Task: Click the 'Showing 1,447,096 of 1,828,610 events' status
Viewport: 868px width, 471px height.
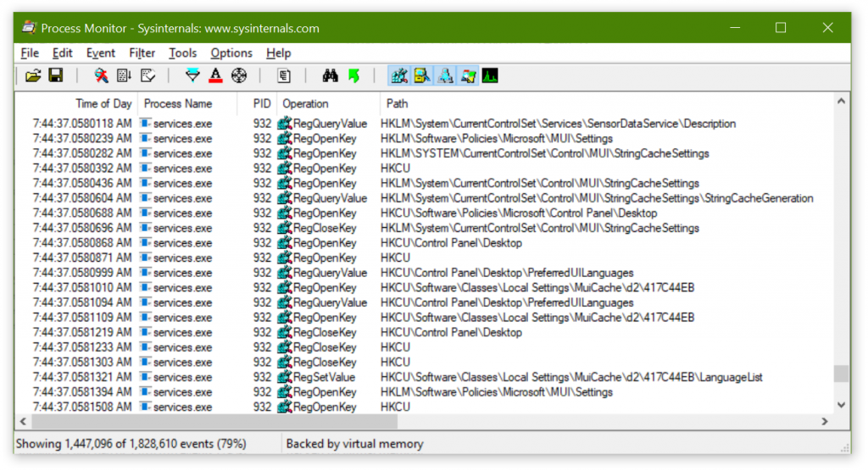Action: 131,444
